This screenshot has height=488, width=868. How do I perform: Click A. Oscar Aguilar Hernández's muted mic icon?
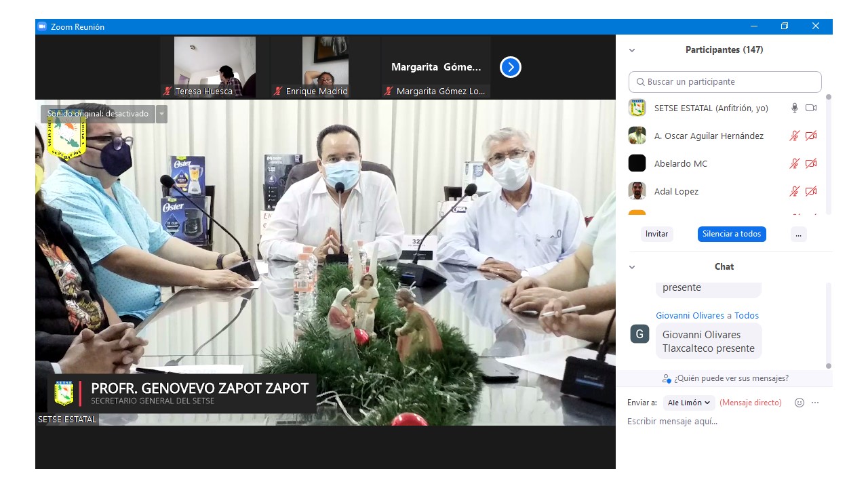coord(794,136)
